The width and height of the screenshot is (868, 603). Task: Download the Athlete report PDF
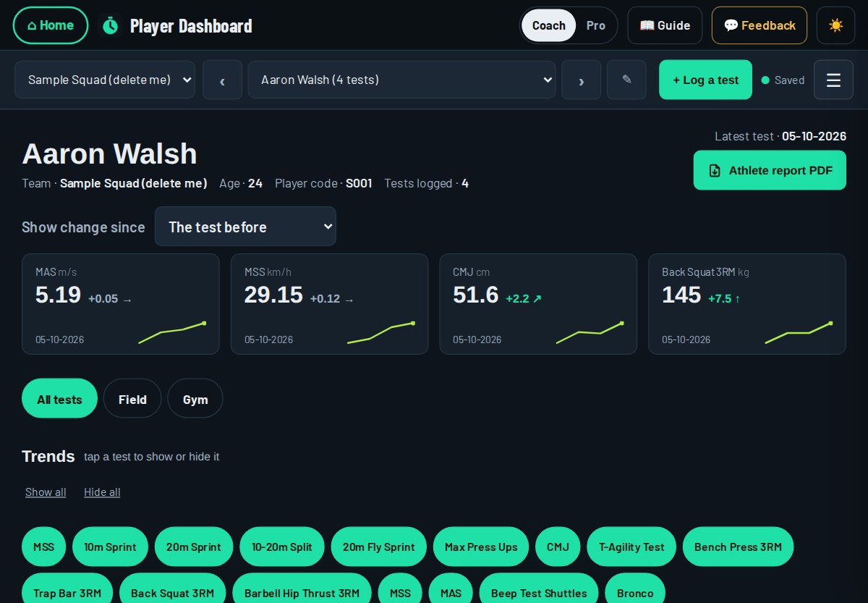click(770, 170)
